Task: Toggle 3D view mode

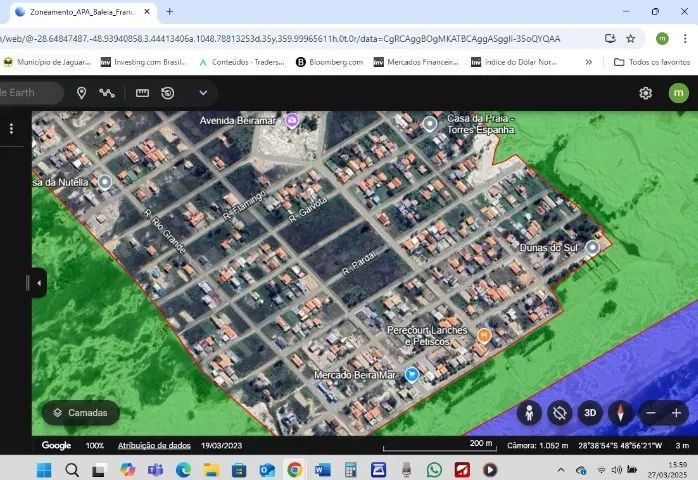Action: (590, 413)
